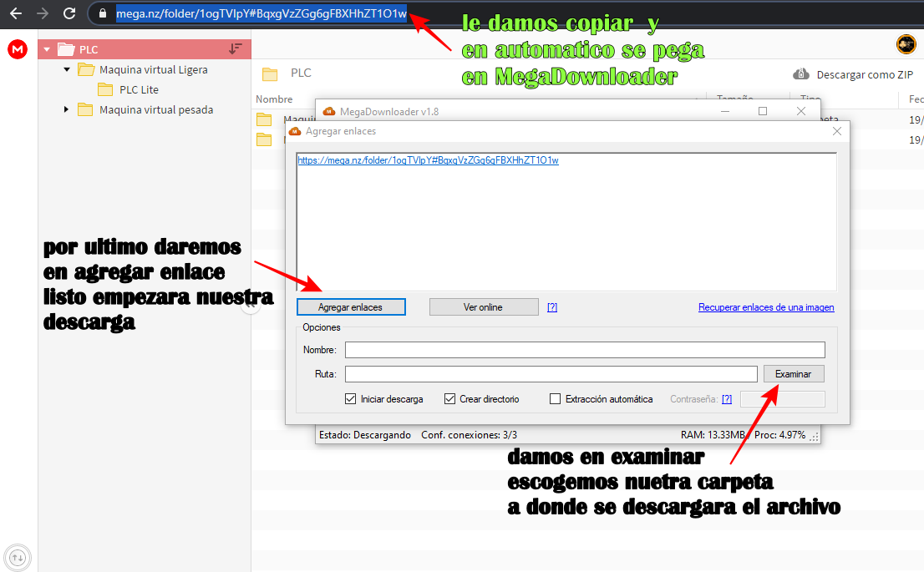
Task: Select the mega.nz folder URL in address bar
Action: click(261, 13)
